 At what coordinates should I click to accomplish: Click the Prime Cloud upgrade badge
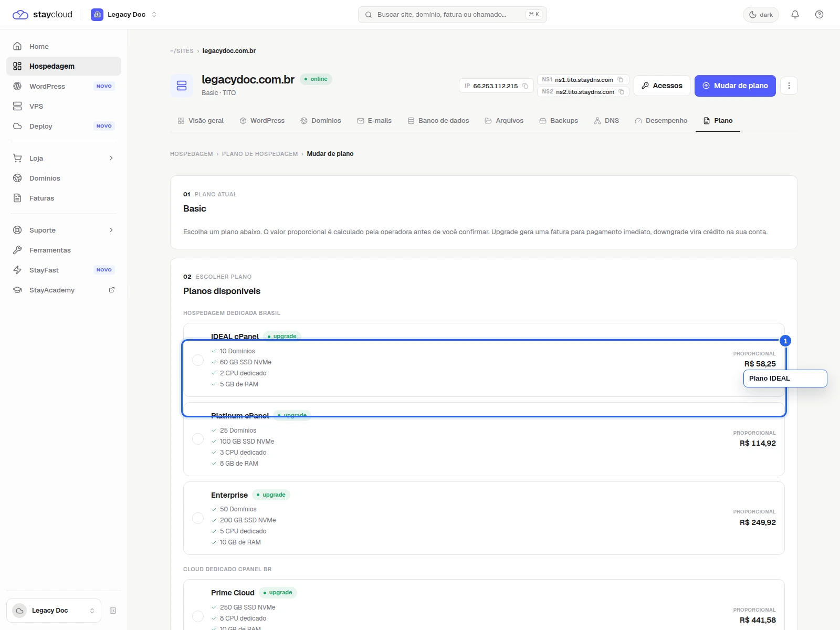click(278, 593)
